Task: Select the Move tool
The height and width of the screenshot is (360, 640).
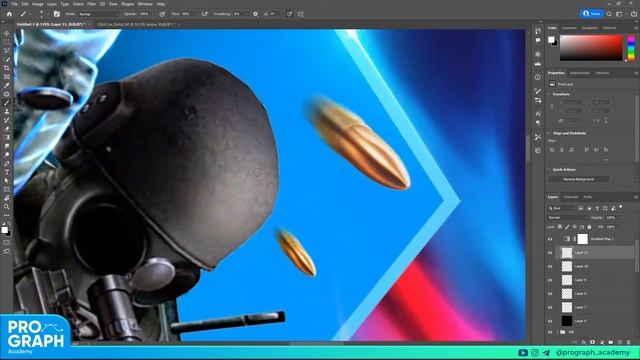Action: pyautogui.click(x=7, y=33)
